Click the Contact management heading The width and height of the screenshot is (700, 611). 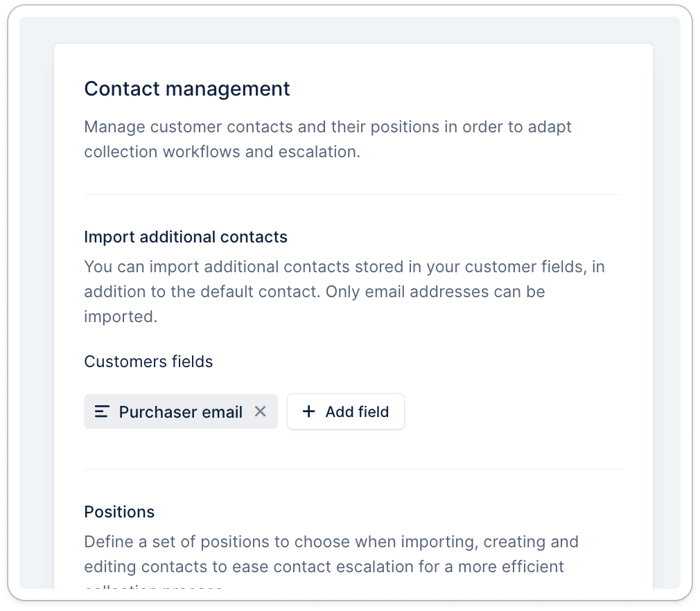(x=186, y=89)
